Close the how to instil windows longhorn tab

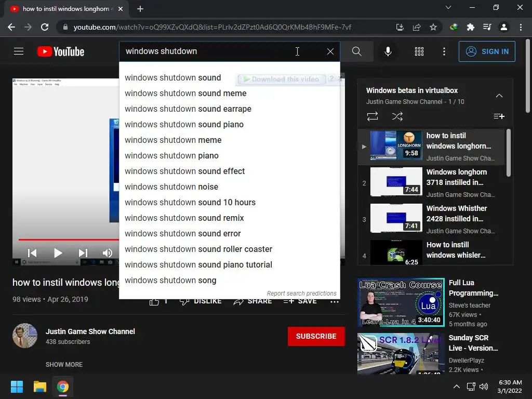coord(121,9)
